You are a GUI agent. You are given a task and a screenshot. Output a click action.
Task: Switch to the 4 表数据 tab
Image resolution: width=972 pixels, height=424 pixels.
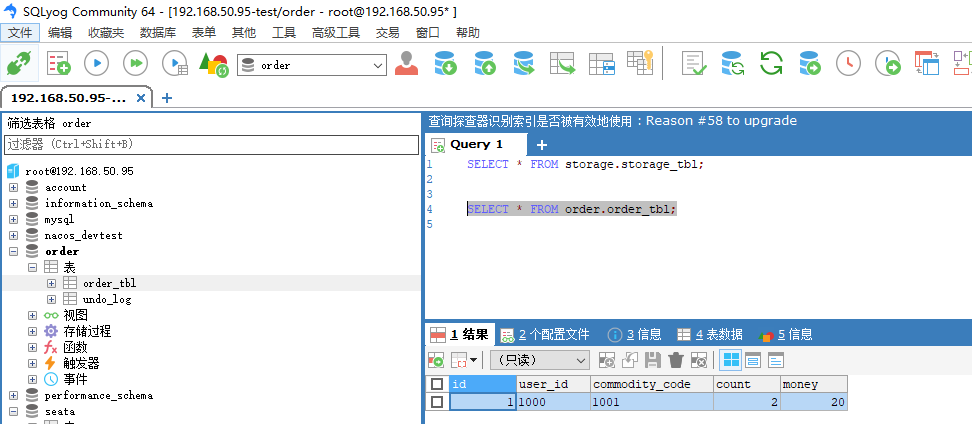pyautogui.click(x=710, y=335)
